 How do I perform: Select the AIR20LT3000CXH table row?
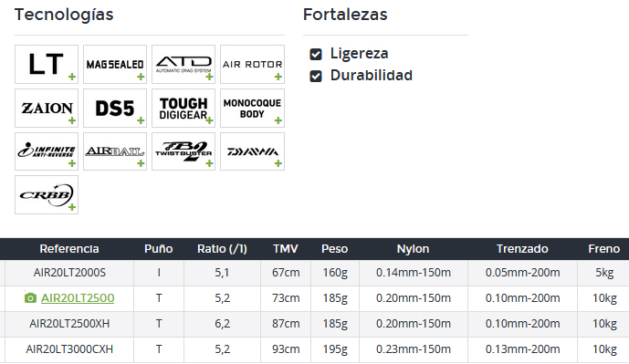(314, 349)
